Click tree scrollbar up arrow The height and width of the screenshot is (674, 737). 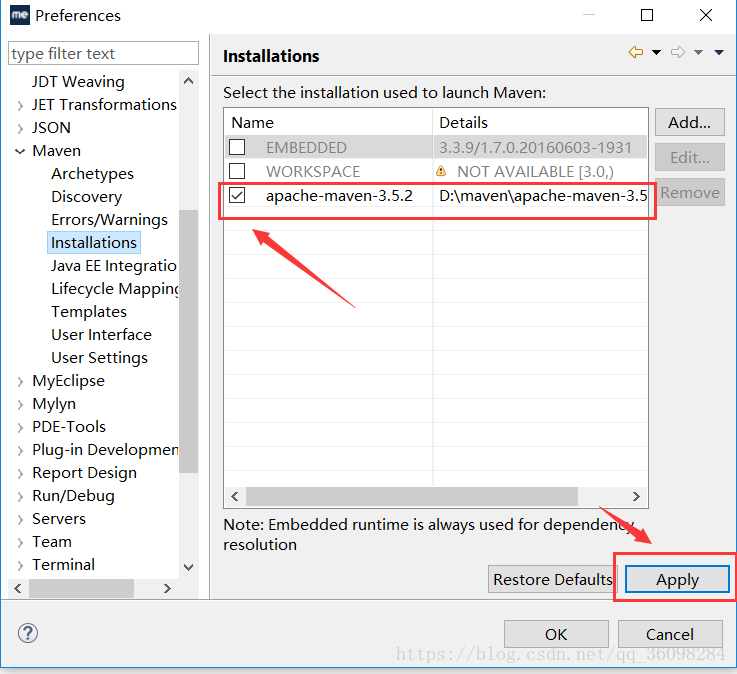click(188, 81)
